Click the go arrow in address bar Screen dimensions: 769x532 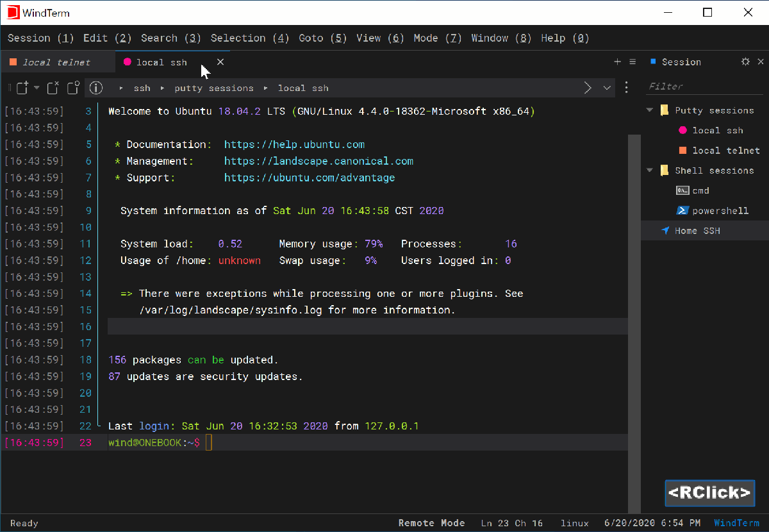[x=588, y=88]
